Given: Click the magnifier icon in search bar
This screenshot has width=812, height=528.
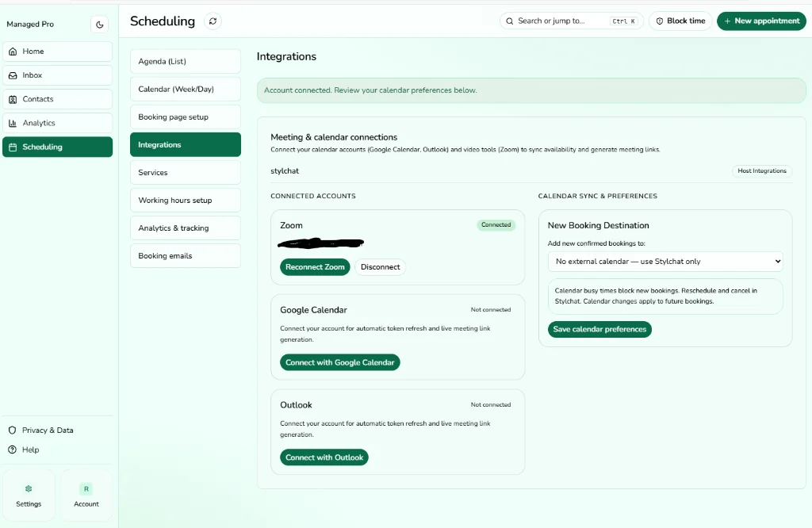Looking at the screenshot, I should click(510, 21).
